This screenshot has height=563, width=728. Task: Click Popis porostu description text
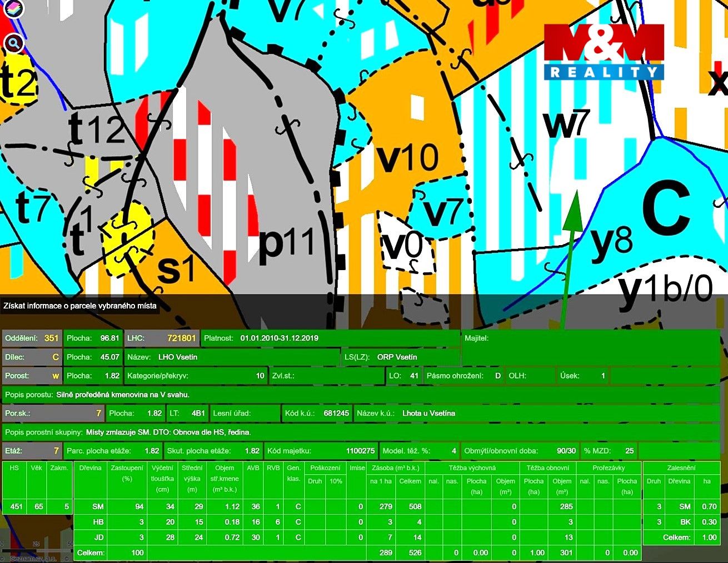pos(123,395)
